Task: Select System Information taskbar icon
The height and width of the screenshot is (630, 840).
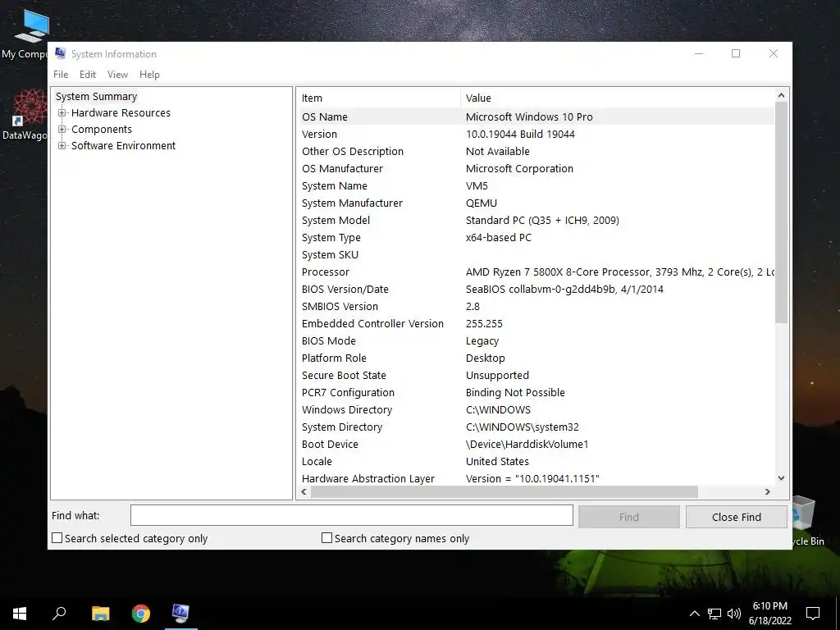Action: (180, 614)
